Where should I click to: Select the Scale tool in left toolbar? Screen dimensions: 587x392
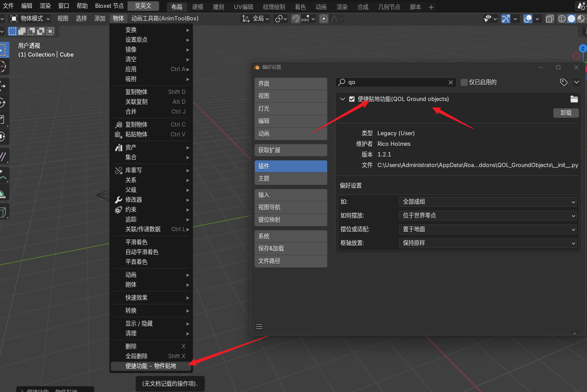(3, 120)
